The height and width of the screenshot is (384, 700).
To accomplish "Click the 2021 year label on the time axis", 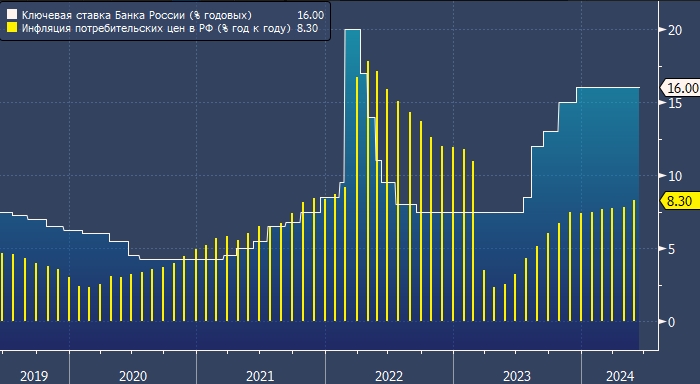I will tap(260, 376).
